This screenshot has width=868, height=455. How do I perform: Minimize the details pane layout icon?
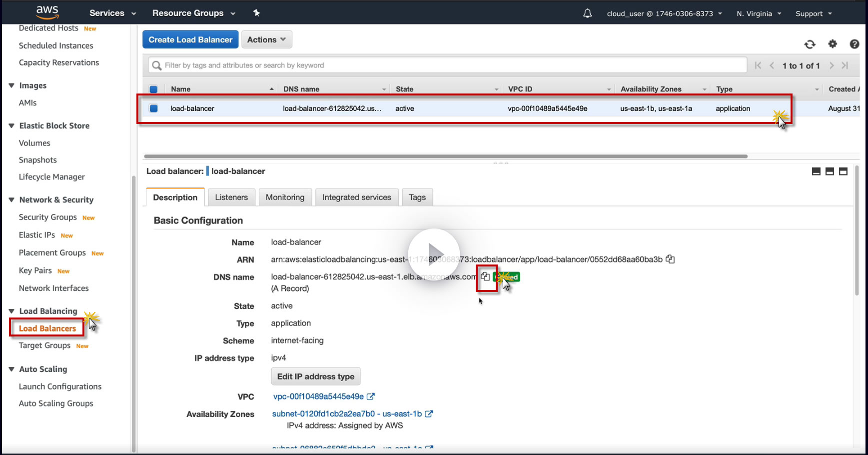816,171
